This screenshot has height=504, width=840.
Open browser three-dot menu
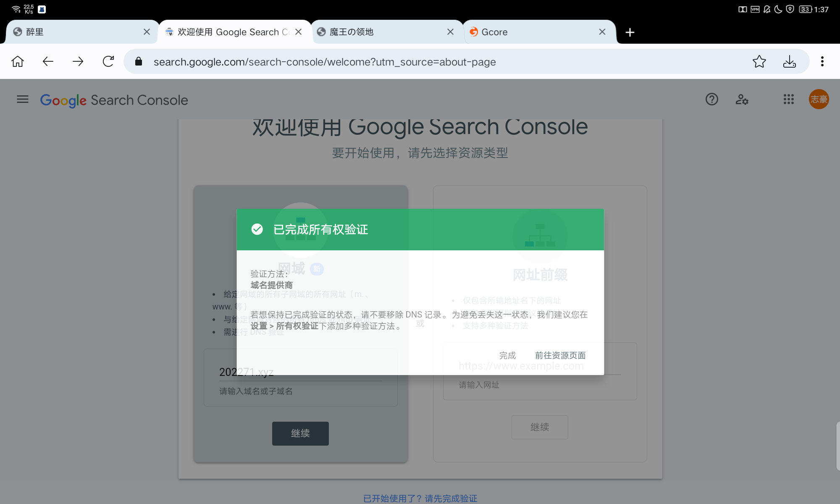tap(822, 62)
